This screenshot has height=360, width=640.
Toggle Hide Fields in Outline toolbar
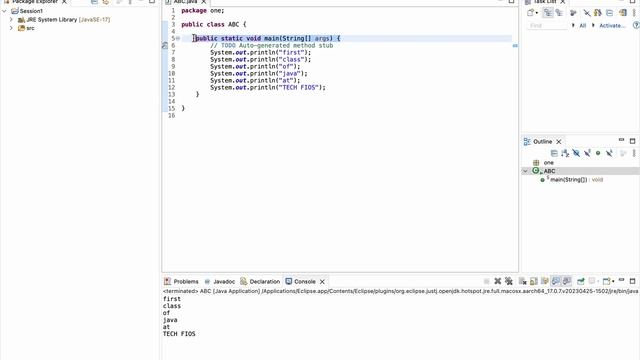(x=576, y=153)
